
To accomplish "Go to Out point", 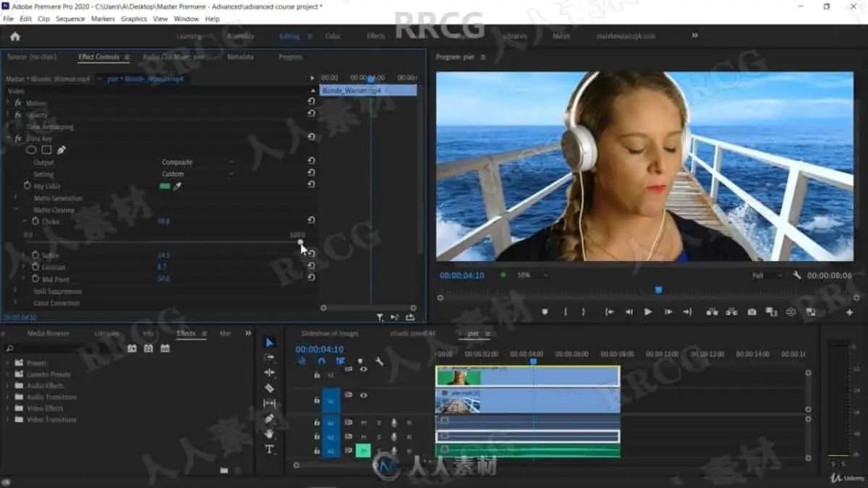I will tap(687, 312).
